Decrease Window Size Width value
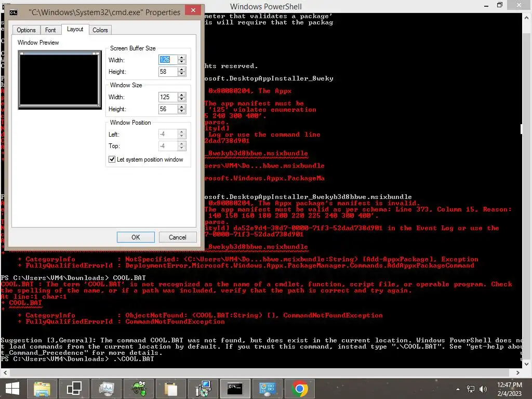 [182, 99]
